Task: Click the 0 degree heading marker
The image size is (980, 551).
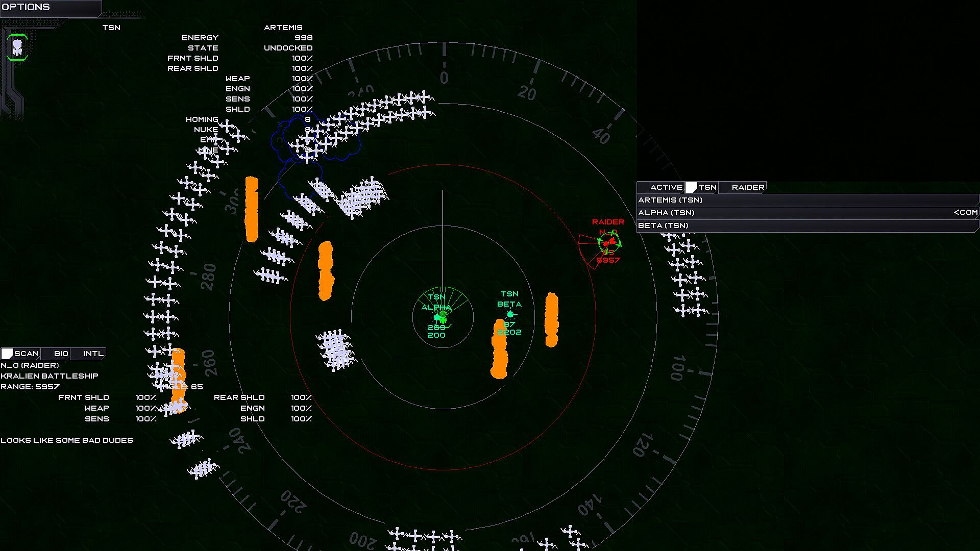Action: click(x=444, y=78)
